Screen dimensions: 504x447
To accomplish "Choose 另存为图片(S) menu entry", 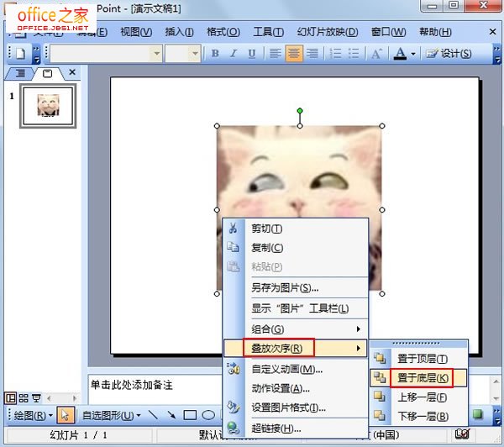I will click(296, 287).
